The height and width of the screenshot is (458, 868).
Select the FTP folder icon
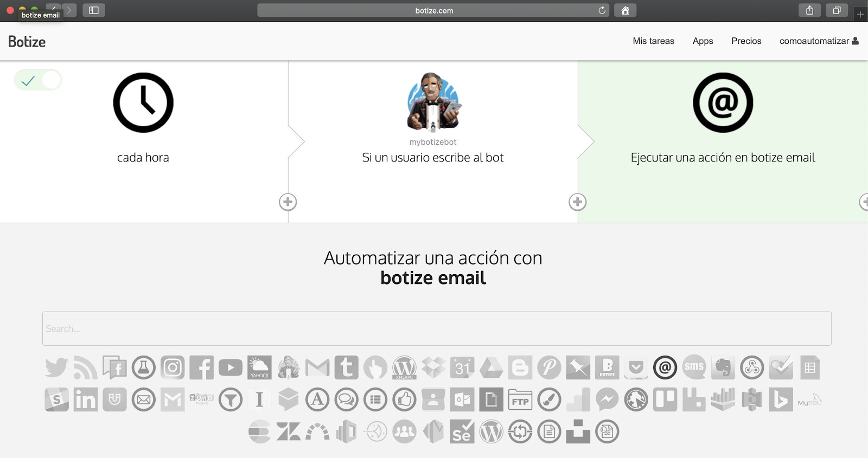[x=520, y=400]
